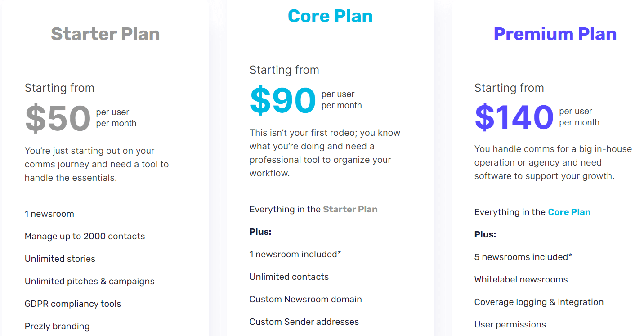The height and width of the screenshot is (336, 644).
Task: Click 'Prezly branding' feature item
Action: pyautogui.click(x=57, y=326)
